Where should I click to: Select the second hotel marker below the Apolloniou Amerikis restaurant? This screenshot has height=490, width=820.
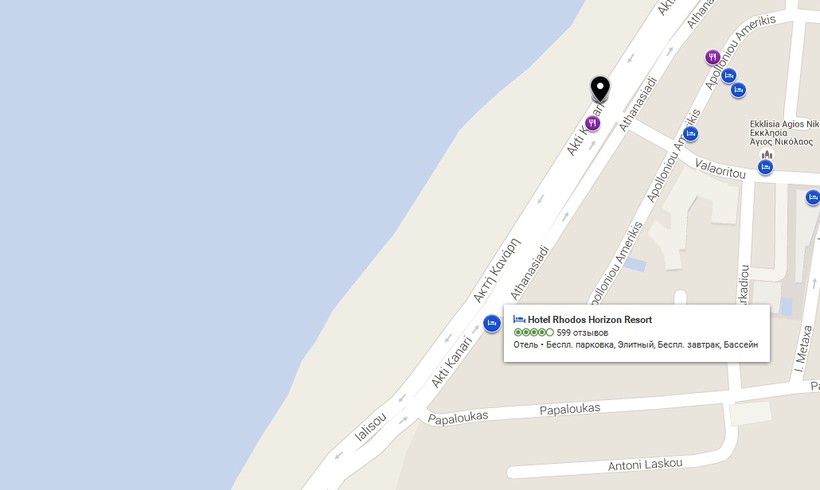pyautogui.click(x=738, y=90)
